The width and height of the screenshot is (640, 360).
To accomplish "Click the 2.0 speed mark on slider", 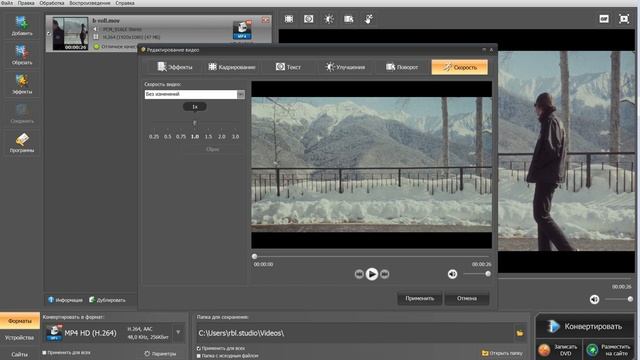I will [x=222, y=136].
